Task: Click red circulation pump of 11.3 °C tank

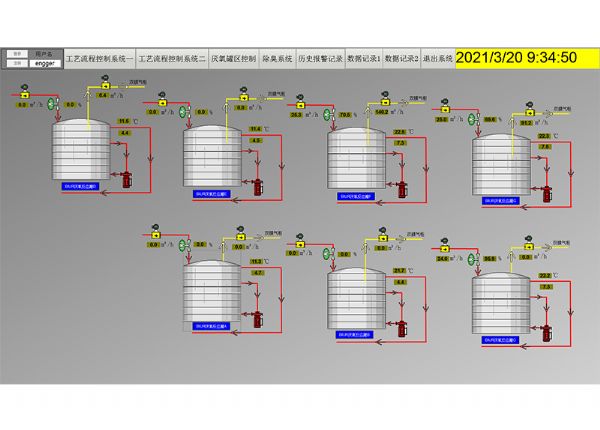Action: point(258,319)
